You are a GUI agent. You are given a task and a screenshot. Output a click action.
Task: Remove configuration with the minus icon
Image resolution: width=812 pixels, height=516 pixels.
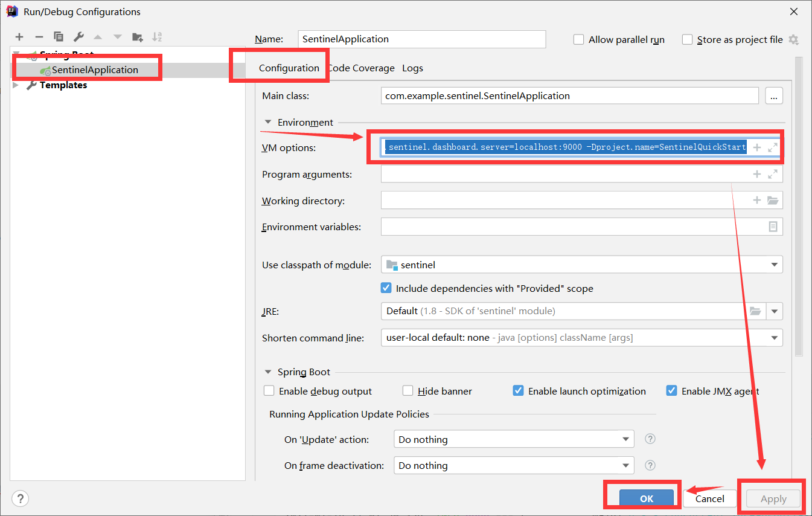tap(39, 37)
